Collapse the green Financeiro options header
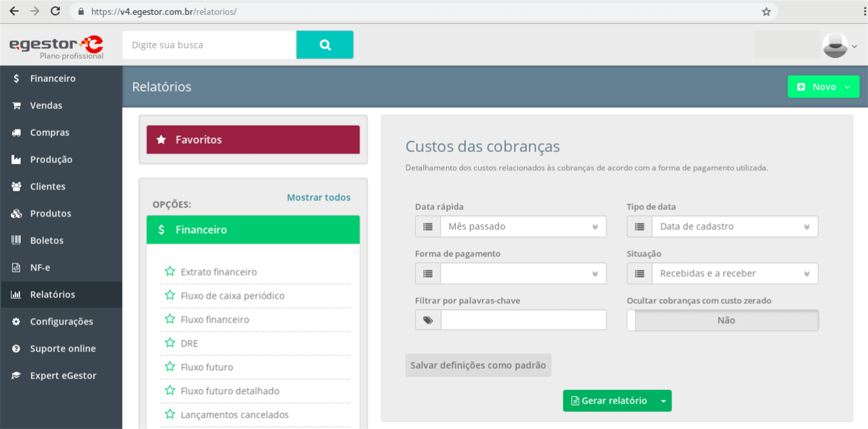Screen dimensions: 868x429 pyautogui.click(x=253, y=229)
